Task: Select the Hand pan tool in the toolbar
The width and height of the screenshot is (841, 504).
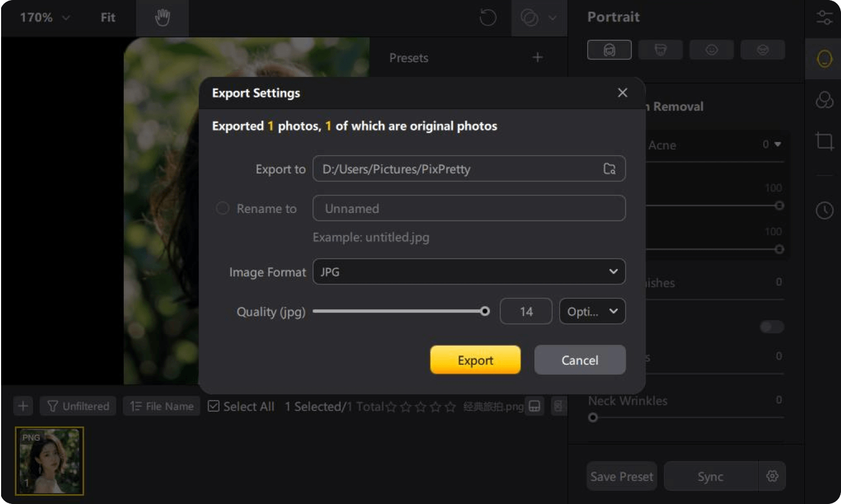Action: click(x=162, y=18)
